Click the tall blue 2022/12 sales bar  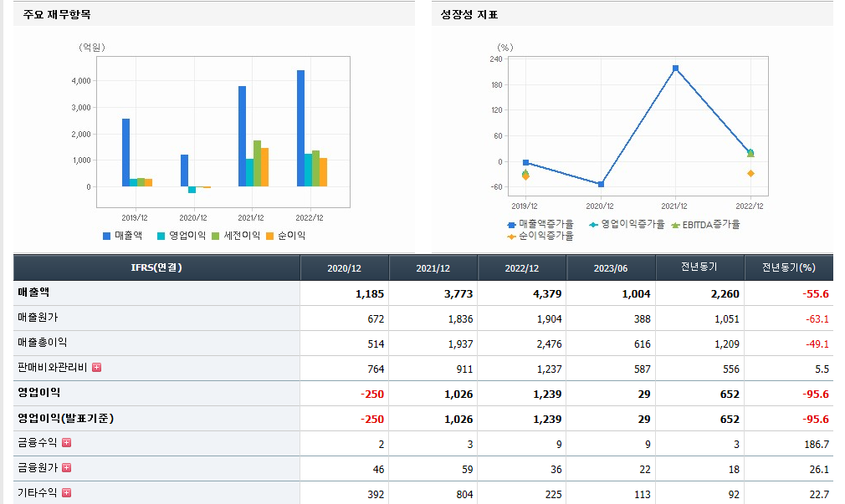click(x=300, y=128)
